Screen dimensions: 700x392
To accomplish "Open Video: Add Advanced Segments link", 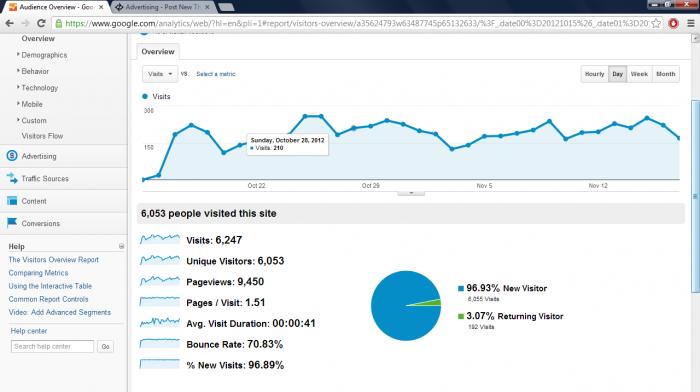I will (x=59, y=313).
